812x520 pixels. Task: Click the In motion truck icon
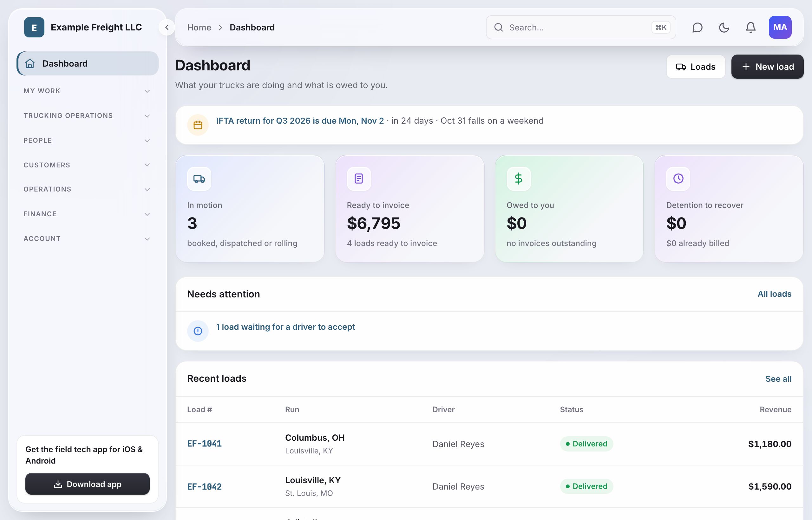pyautogui.click(x=199, y=179)
